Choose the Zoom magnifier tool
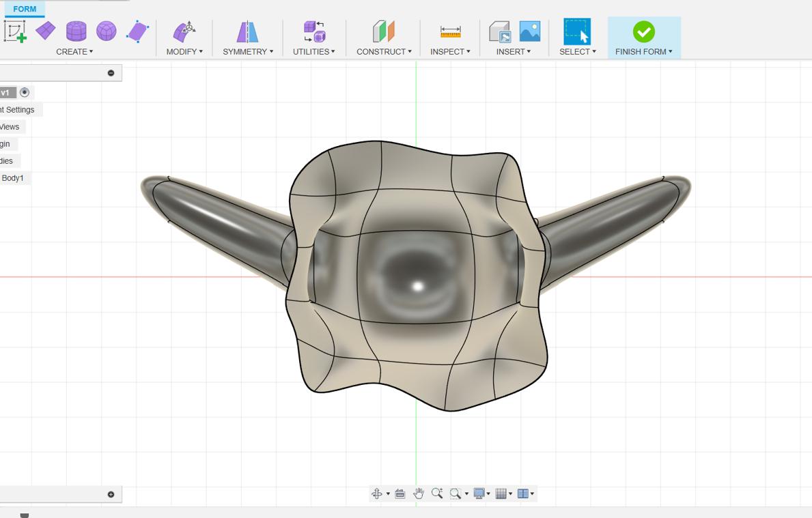812x518 pixels. 437,493
